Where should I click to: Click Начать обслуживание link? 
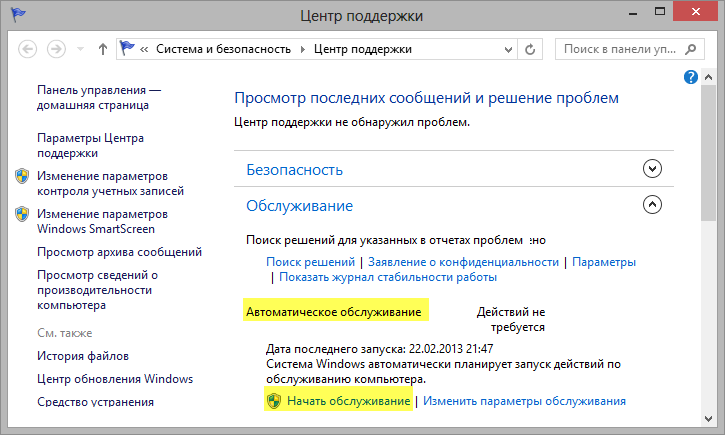pyautogui.click(x=349, y=401)
